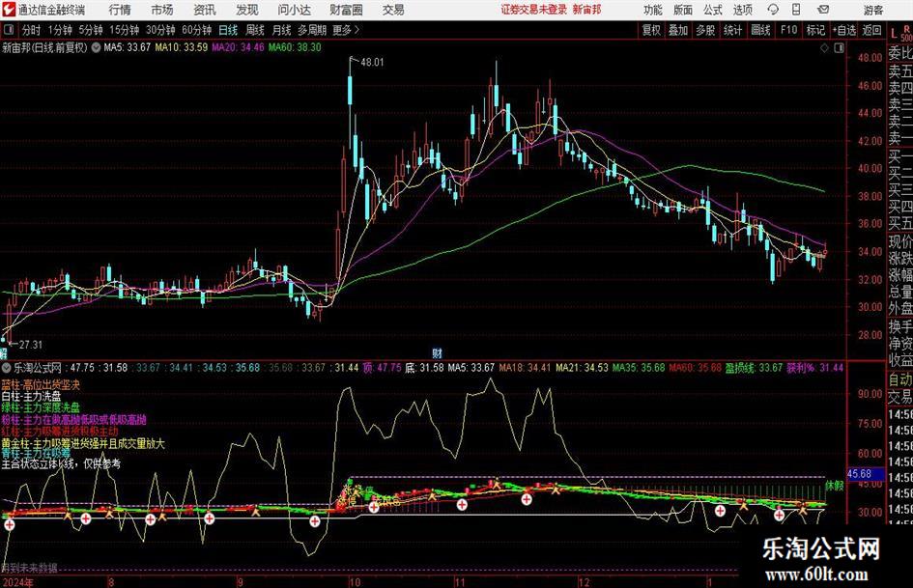Screen dimensions: 913x588
Task: Open the 多周期 multi-period view
Action: pyautogui.click(x=312, y=30)
